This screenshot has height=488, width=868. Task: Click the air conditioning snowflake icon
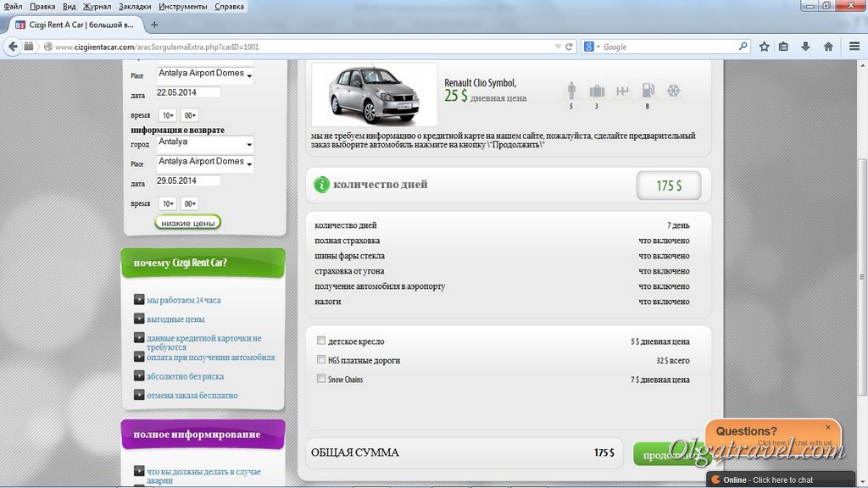(673, 91)
